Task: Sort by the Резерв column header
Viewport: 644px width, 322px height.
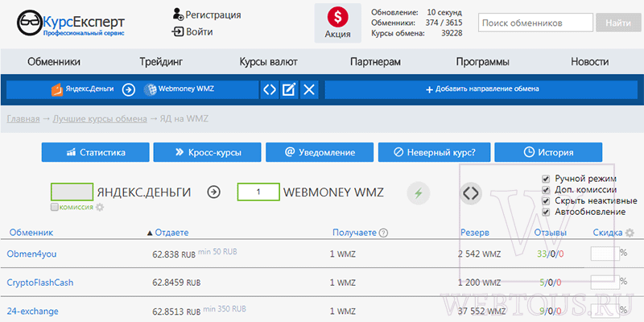Action: coord(474,233)
